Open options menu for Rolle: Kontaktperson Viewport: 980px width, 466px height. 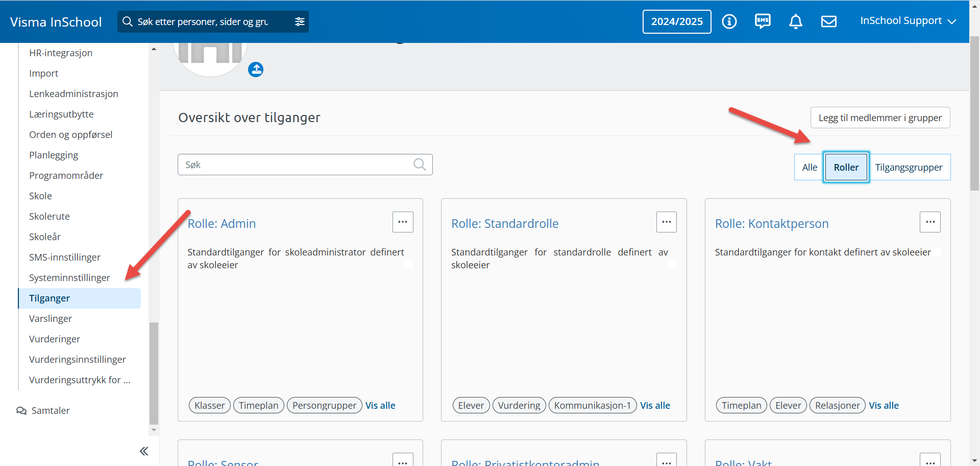point(930,222)
